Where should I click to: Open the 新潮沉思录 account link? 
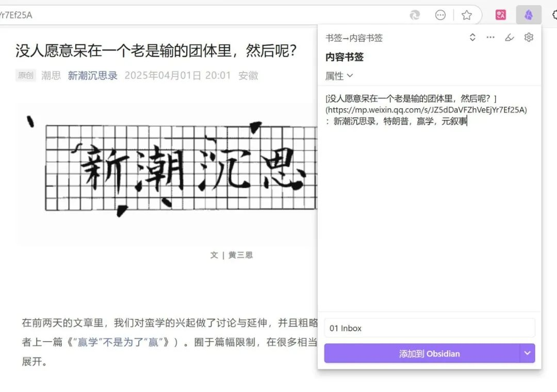(x=92, y=76)
